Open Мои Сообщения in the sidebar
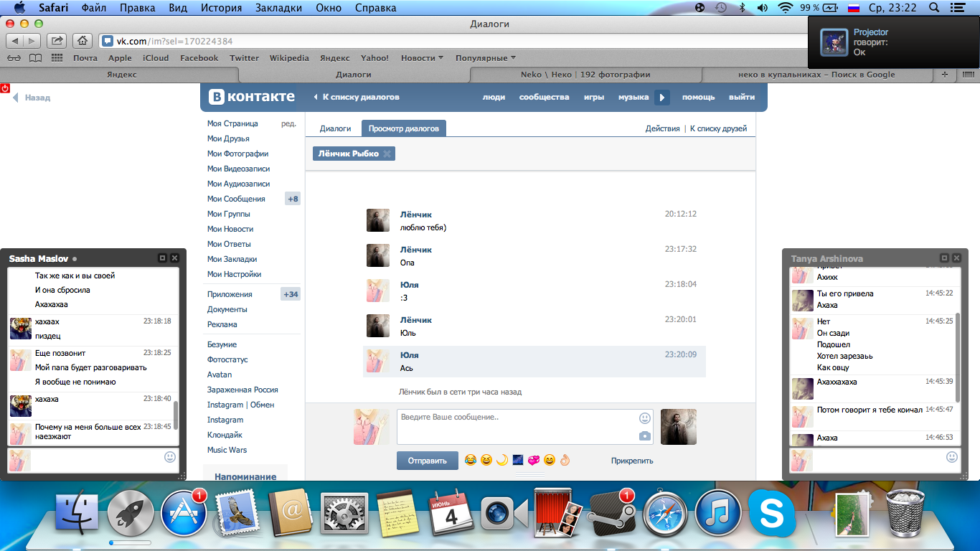 point(236,199)
